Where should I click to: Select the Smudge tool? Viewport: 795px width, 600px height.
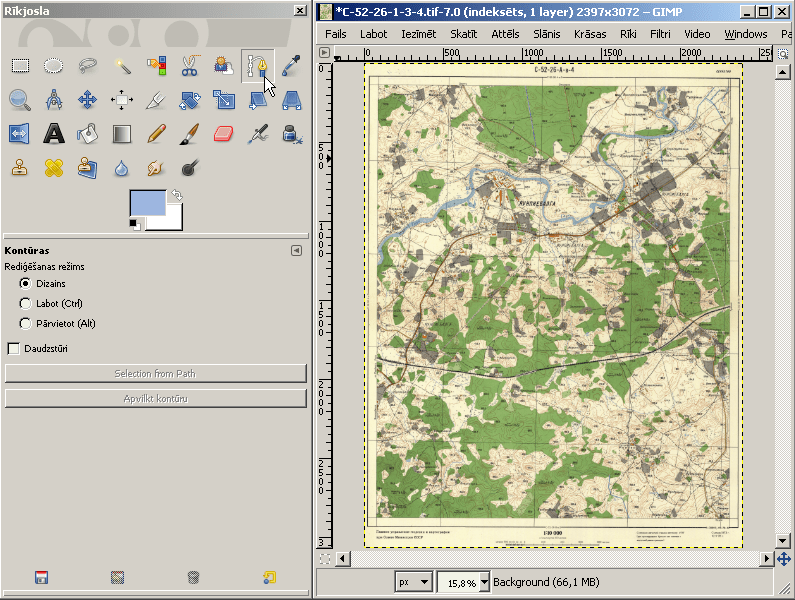(156, 168)
